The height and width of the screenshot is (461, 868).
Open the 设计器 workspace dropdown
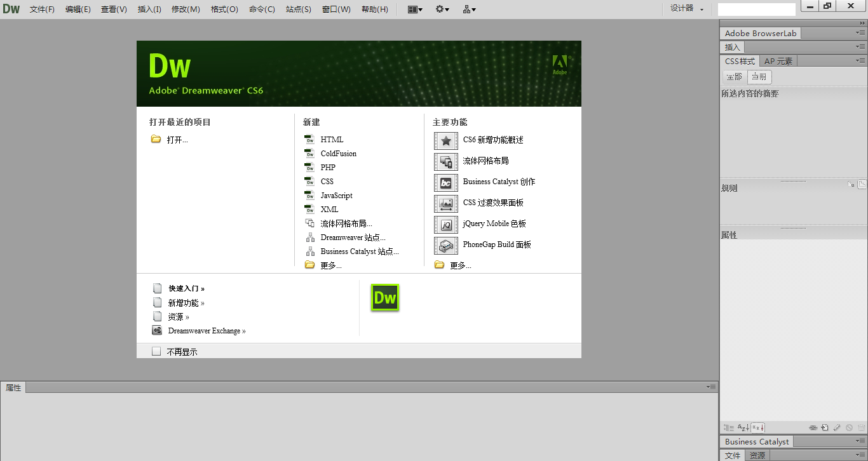click(687, 9)
